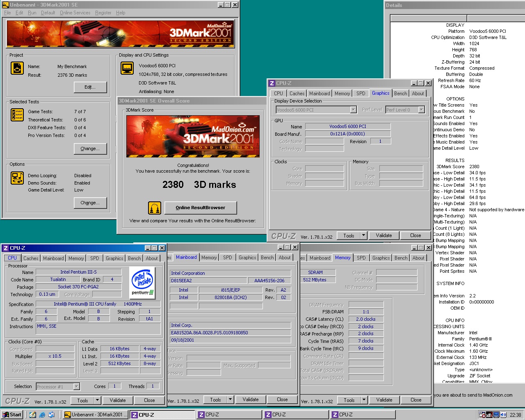Click the display monitor icon in system tray
Screen dimensions: 525x420
pos(496,415)
